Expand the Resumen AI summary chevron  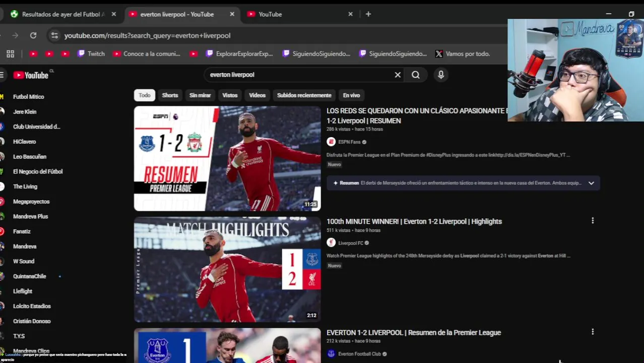591,183
